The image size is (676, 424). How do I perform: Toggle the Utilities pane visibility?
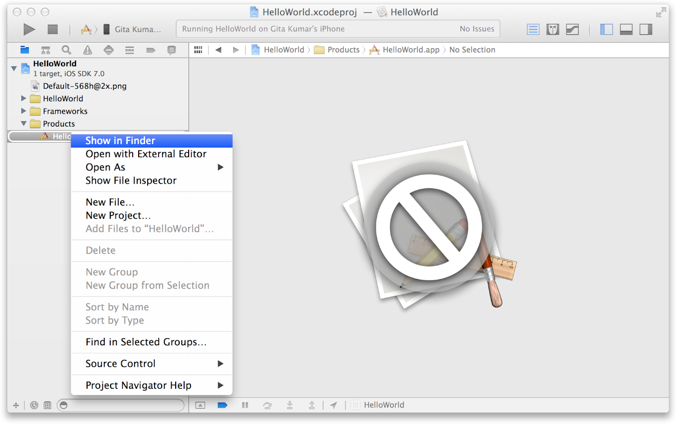pos(646,29)
